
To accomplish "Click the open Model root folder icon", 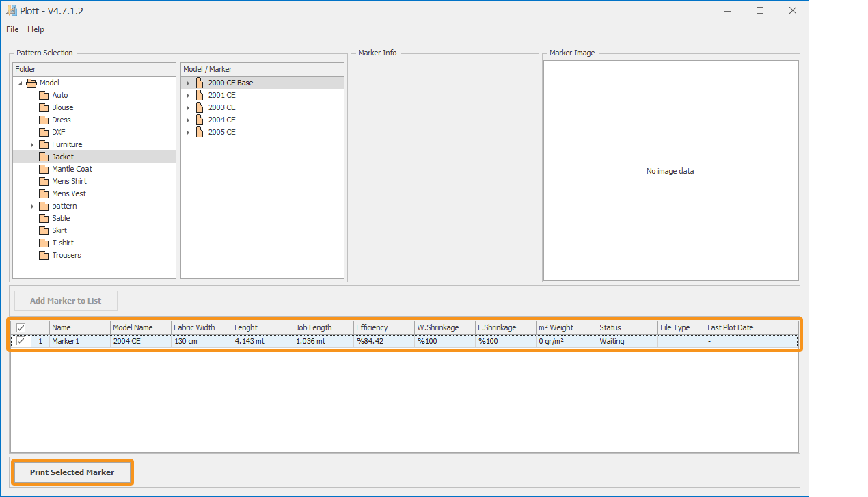I will tap(31, 83).
